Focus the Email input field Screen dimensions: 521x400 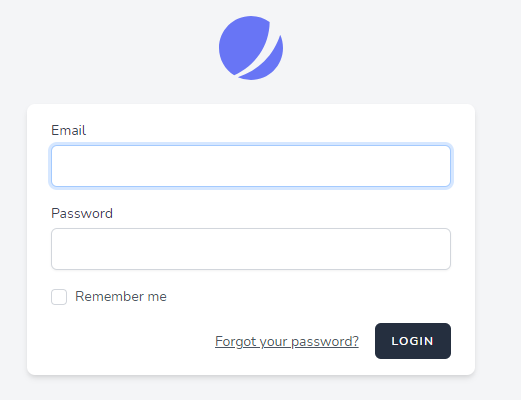(251, 166)
